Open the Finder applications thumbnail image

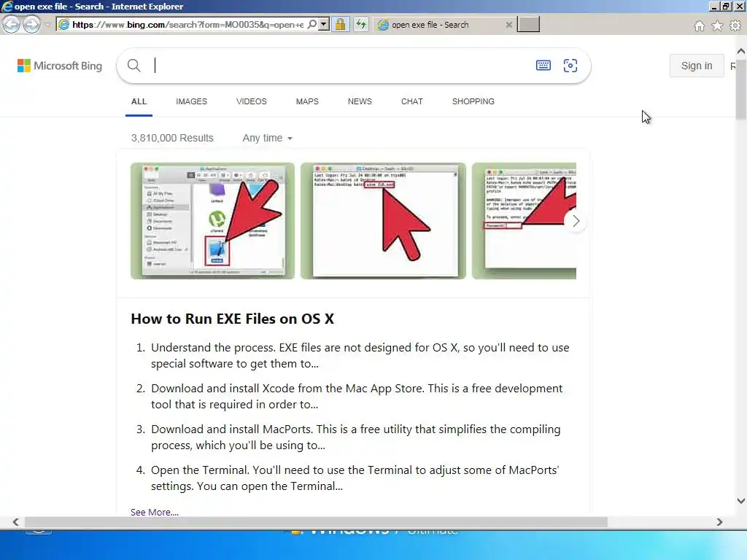pyautogui.click(x=212, y=221)
